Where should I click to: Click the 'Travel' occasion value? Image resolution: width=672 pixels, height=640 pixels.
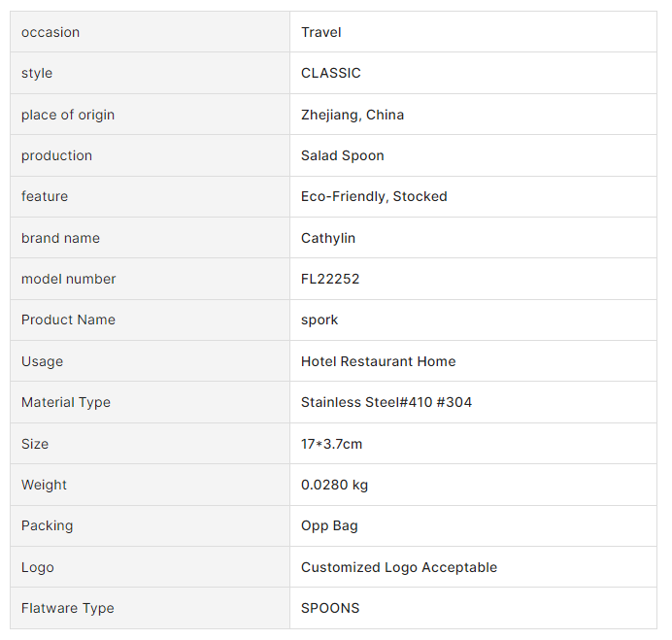(321, 32)
